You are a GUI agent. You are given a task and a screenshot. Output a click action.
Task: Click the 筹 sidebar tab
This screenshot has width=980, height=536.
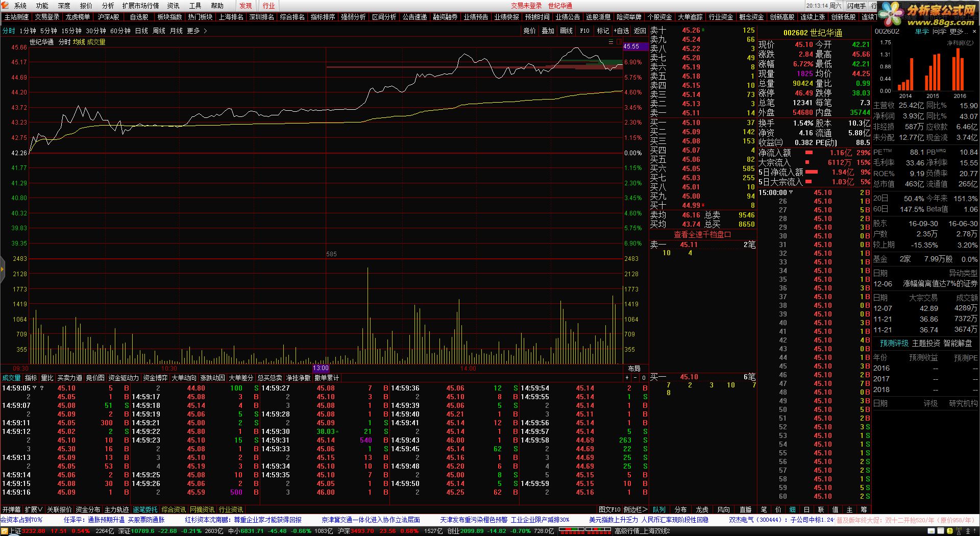click(x=864, y=509)
